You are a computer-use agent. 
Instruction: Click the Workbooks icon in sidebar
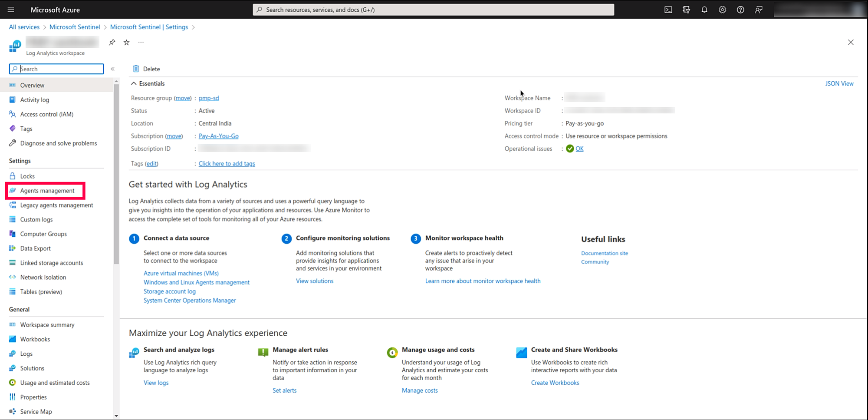13,339
